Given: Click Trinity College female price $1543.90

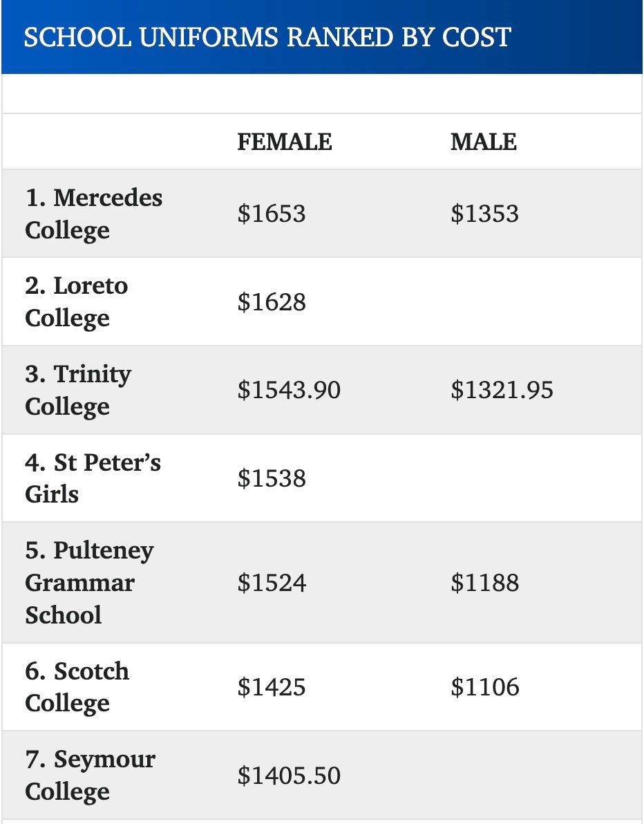Looking at the screenshot, I should pyautogui.click(x=289, y=390).
